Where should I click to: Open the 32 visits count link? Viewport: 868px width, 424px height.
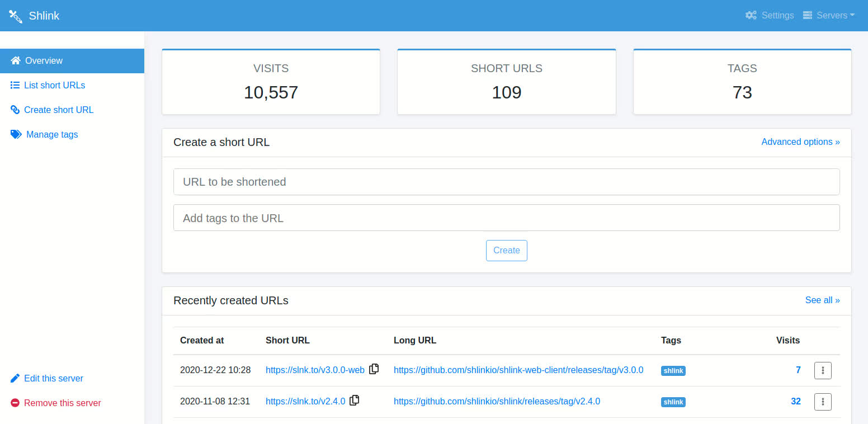(x=795, y=402)
